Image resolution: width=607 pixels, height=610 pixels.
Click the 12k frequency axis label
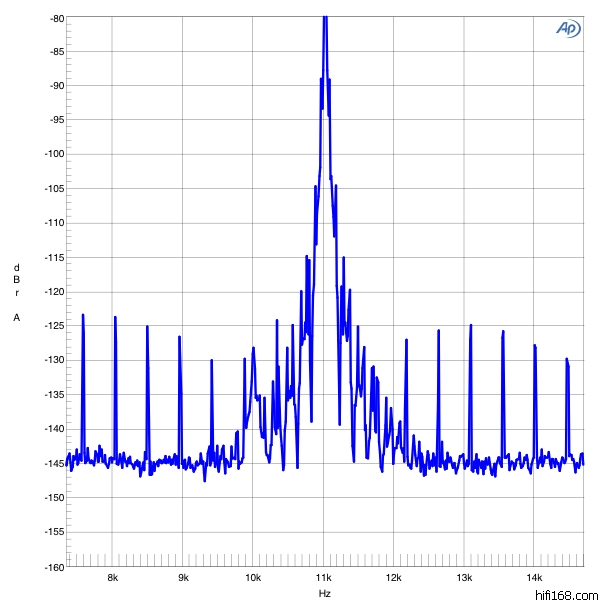tap(394, 577)
